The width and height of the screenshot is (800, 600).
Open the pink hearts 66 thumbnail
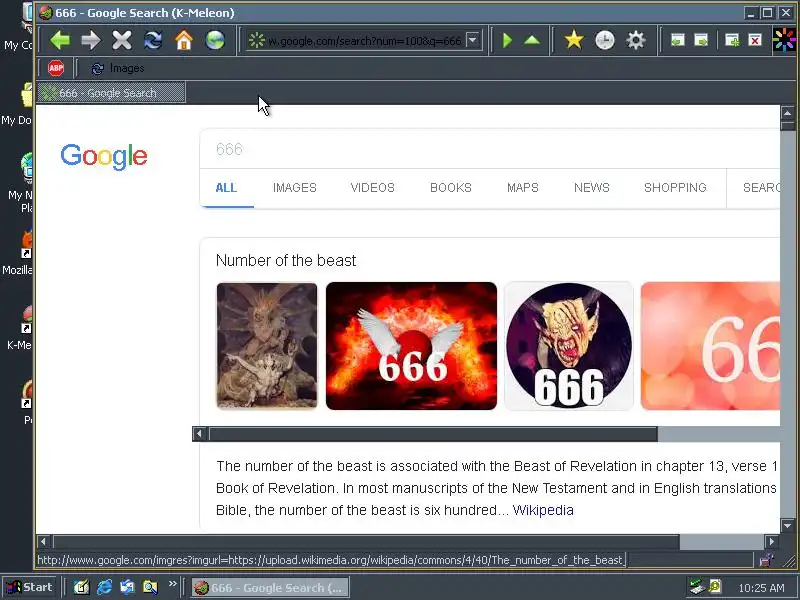[710, 346]
